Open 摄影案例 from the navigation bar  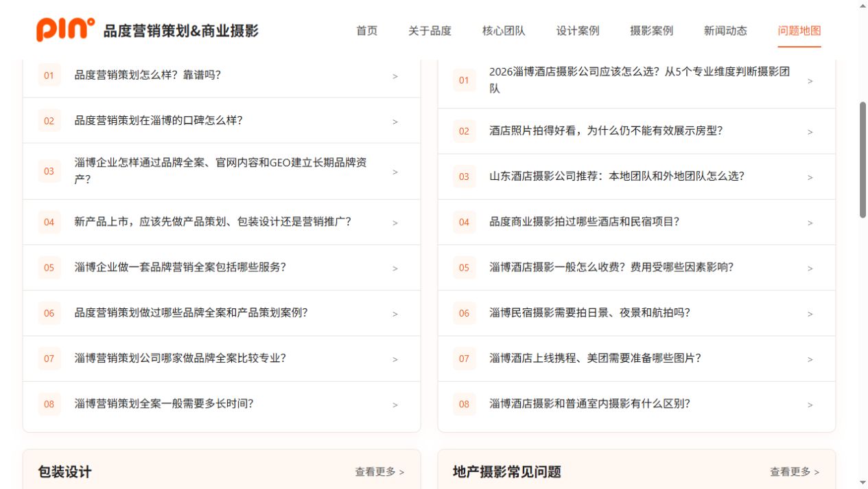[x=652, y=31]
